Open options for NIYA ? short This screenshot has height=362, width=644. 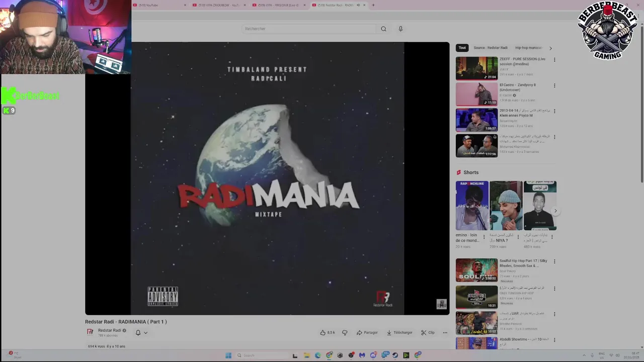pos(518,237)
